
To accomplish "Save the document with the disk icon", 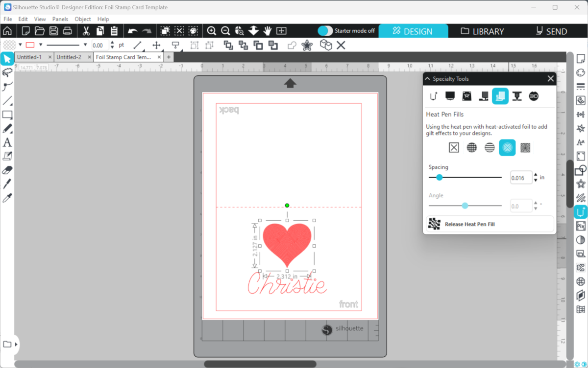I will click(x=54, y=31).
